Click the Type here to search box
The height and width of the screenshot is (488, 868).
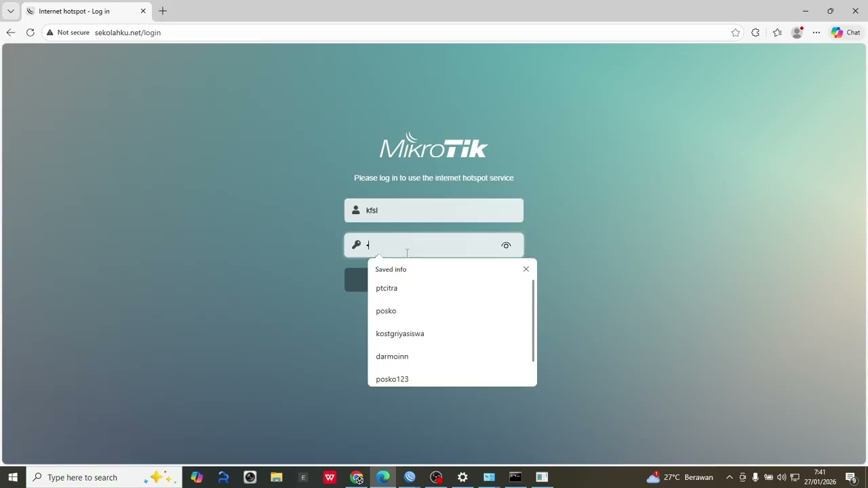pyautogui.click(x=104, y=477)
